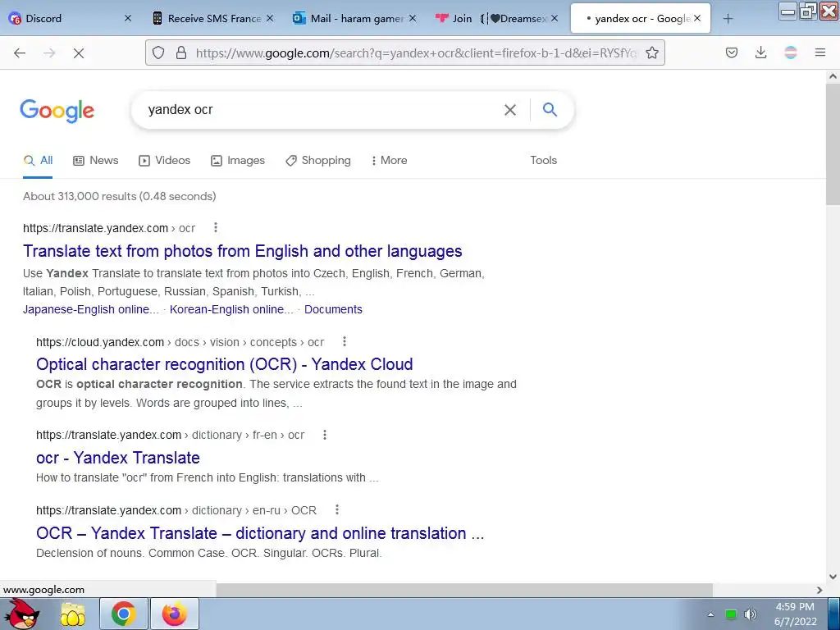The width and height of the screenshot is (840, 630).
Task: Stop loading the page
Action: 79,52
